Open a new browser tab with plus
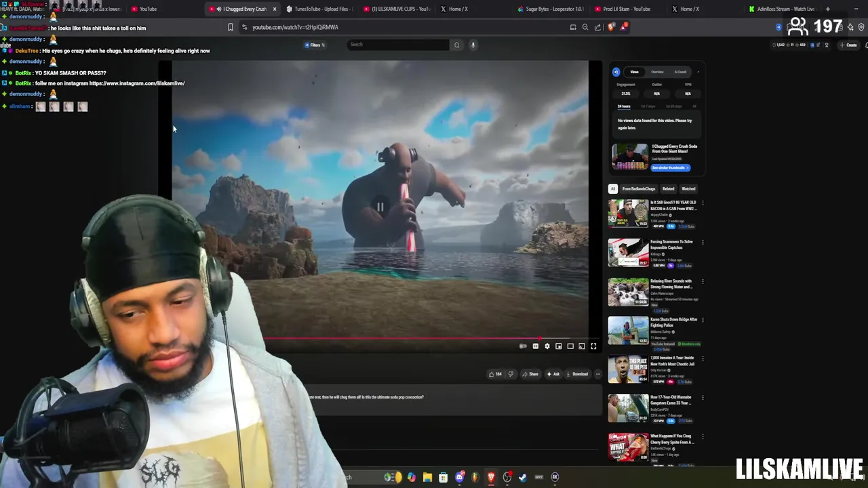 point(827,9)
